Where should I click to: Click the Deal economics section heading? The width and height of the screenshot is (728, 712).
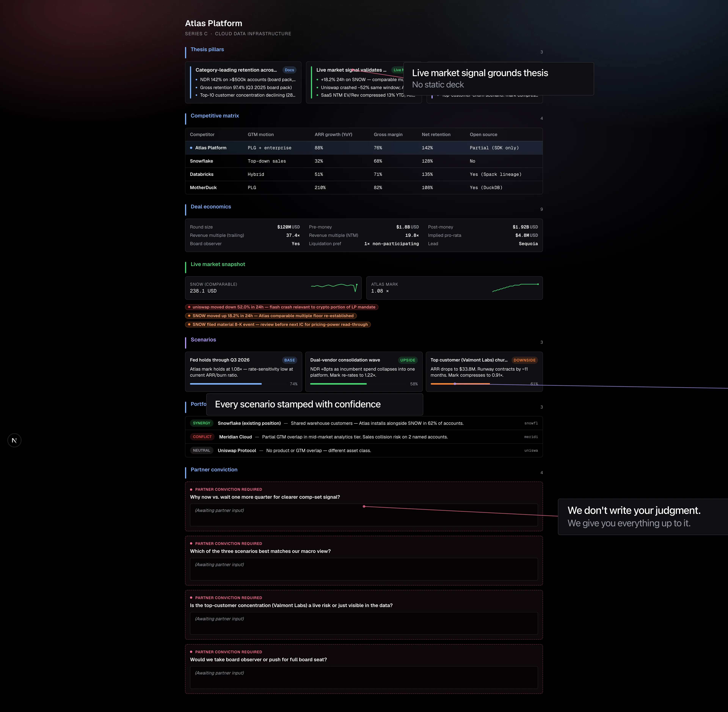click(x=211, y=207)
